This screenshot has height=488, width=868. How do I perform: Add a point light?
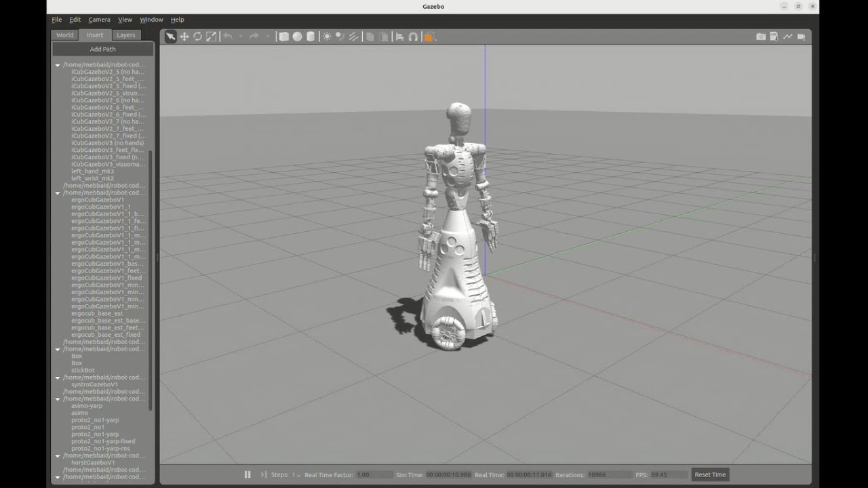(x=327, y=37)
